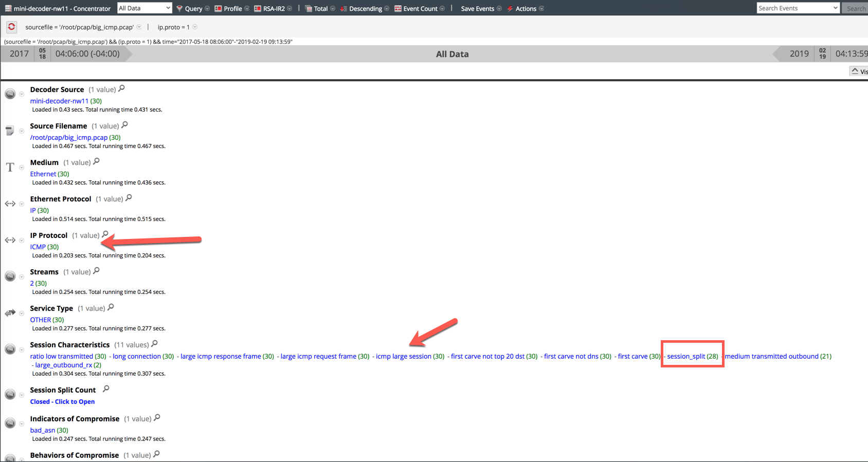868x462 pixels.
Task: Click the red refresh query icon
Action: pos(11,27)
